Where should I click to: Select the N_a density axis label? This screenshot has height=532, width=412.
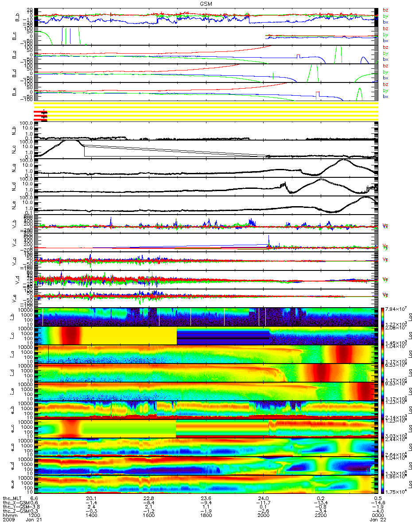tap(15, 168)
